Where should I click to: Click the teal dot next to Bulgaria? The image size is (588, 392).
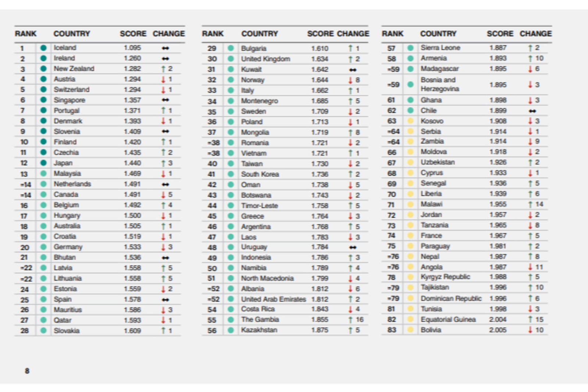tap(232, 48)
